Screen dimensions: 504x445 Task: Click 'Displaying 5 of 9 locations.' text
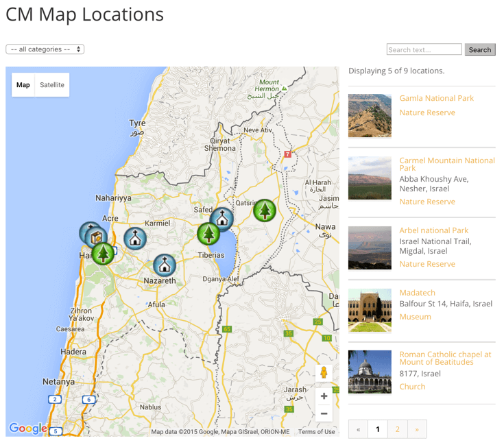click(396, 71)
